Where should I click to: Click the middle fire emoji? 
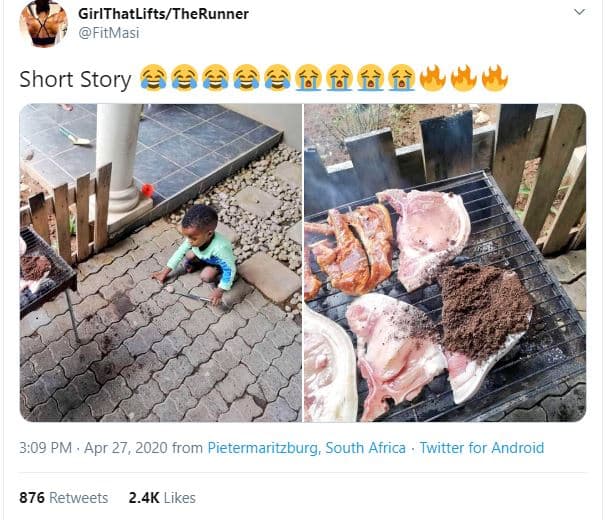[x=464, y=78]
